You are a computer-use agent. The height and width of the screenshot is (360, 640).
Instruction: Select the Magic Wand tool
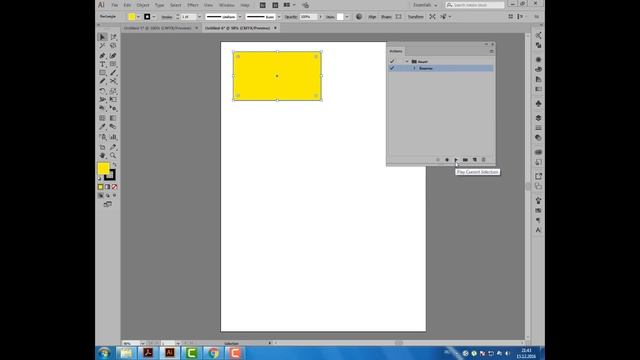click(x=102, y=46)
